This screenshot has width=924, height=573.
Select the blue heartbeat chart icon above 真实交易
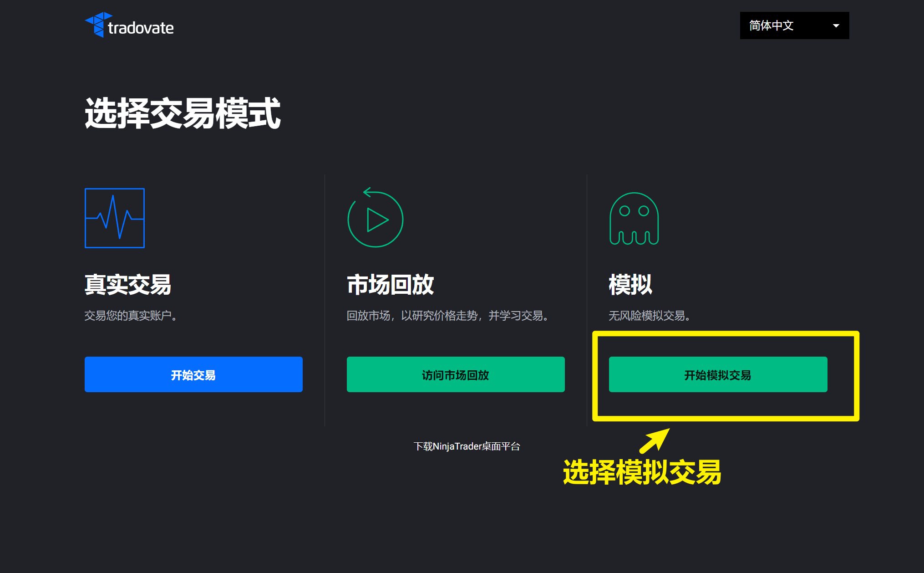114,219
